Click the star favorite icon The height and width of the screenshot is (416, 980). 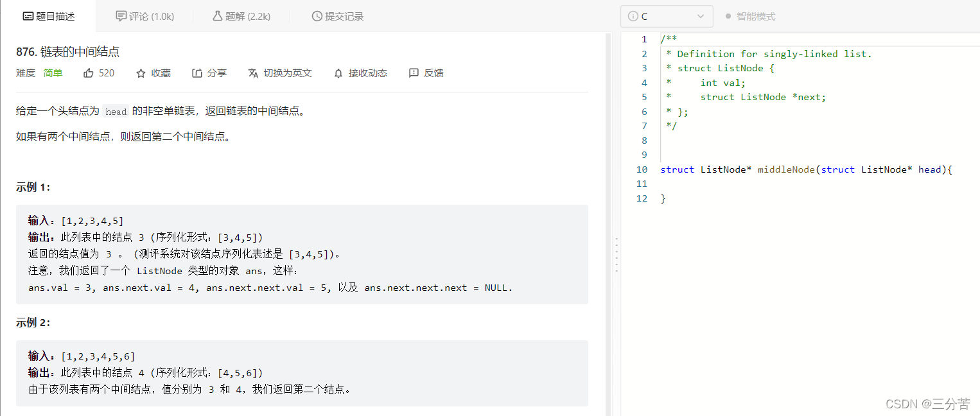(141, 73)
